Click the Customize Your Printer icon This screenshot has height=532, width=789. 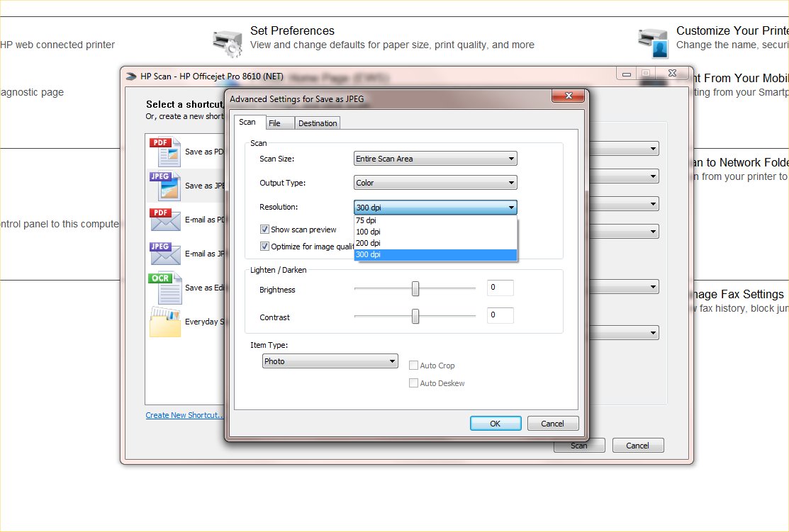[x=652, y=43]
